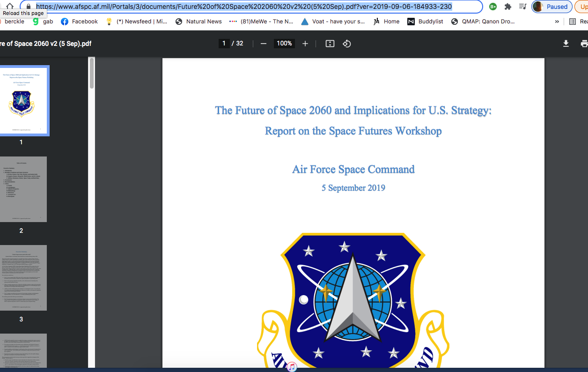Open the MeWe bookmark
The image size is (588, 372).
262,22
